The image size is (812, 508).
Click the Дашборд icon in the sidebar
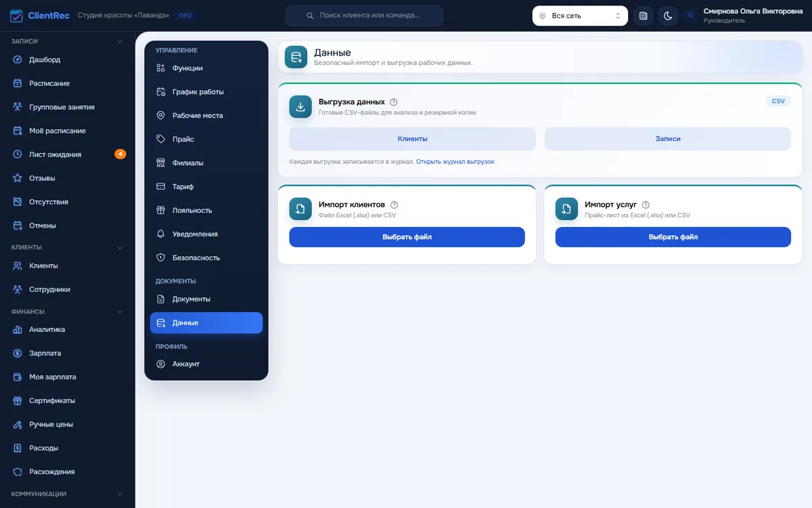[x=18, y=60]
